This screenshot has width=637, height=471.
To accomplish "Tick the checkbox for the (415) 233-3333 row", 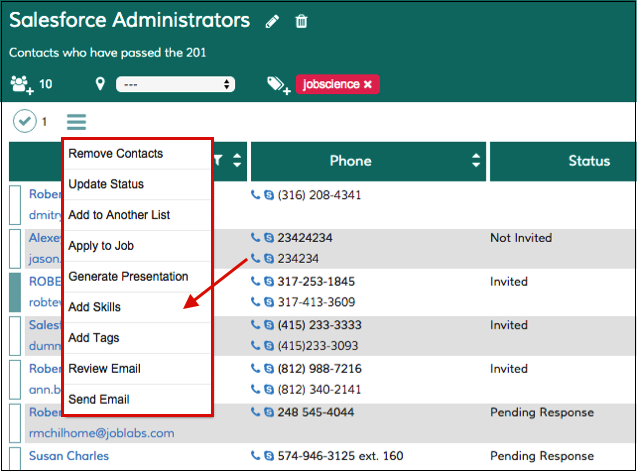I will [x=15, y=336].
